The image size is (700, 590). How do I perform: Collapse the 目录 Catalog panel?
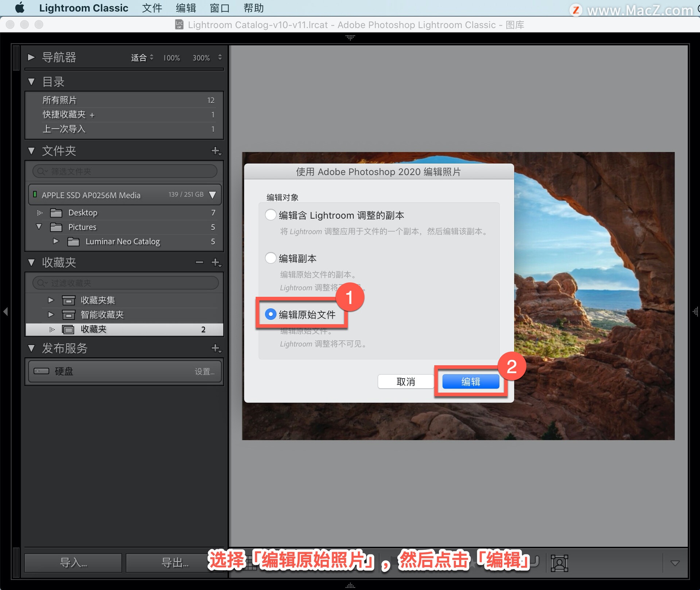31,82
